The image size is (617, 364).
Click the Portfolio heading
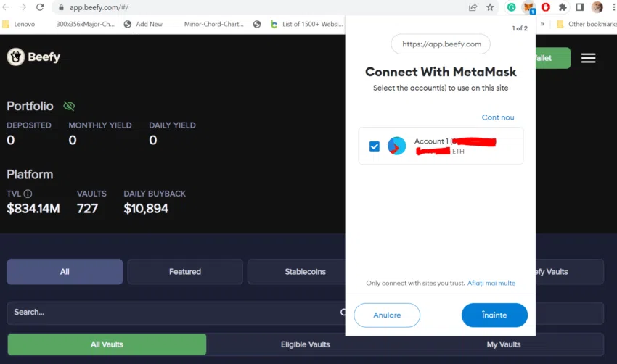(30, 106)
